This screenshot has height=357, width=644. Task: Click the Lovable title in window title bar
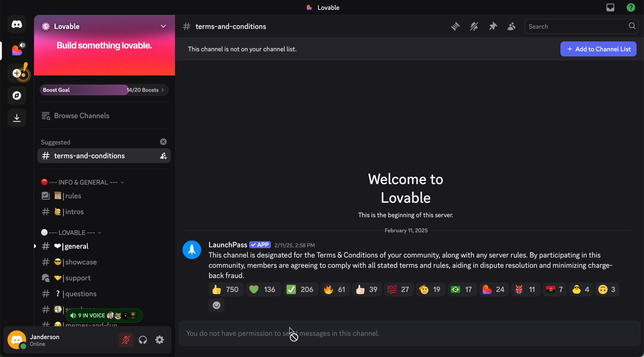click(x=328, y=7)
